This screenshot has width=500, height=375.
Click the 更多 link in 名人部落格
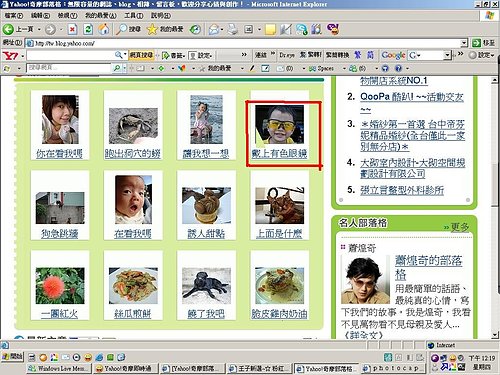click(460, 227)
